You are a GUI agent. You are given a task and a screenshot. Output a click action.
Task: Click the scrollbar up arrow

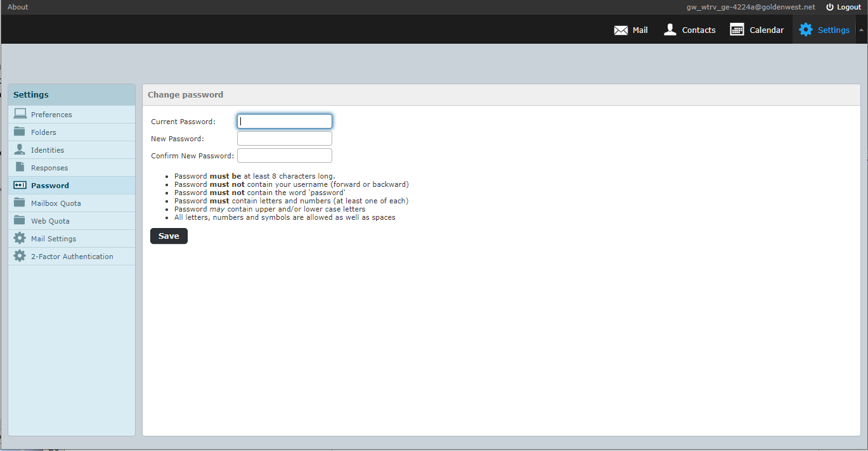(861, 29)
